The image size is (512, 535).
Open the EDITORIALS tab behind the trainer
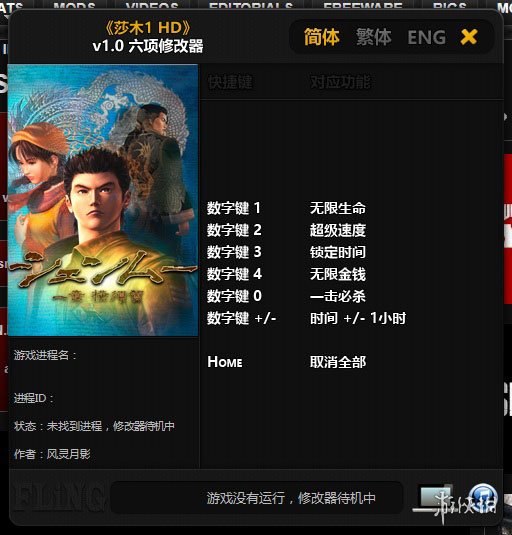(251, 6)
